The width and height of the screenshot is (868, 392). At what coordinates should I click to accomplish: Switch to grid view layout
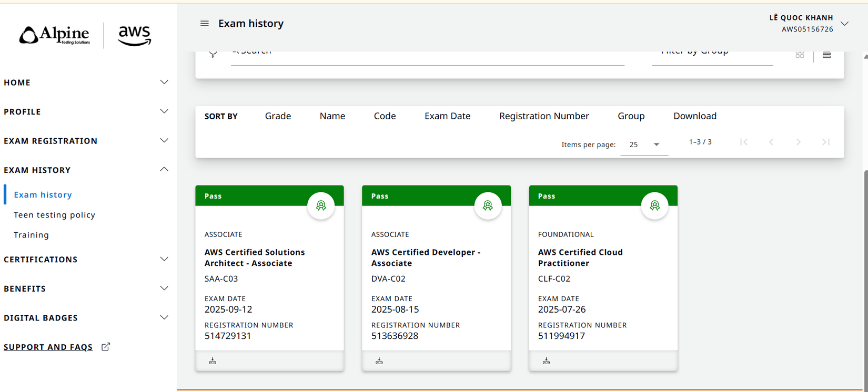[800, 55]
